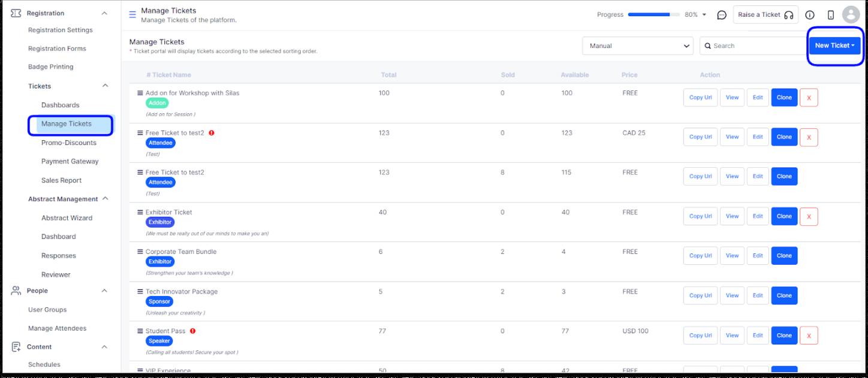Click the Ticket Name column header

tap(168, 75)
